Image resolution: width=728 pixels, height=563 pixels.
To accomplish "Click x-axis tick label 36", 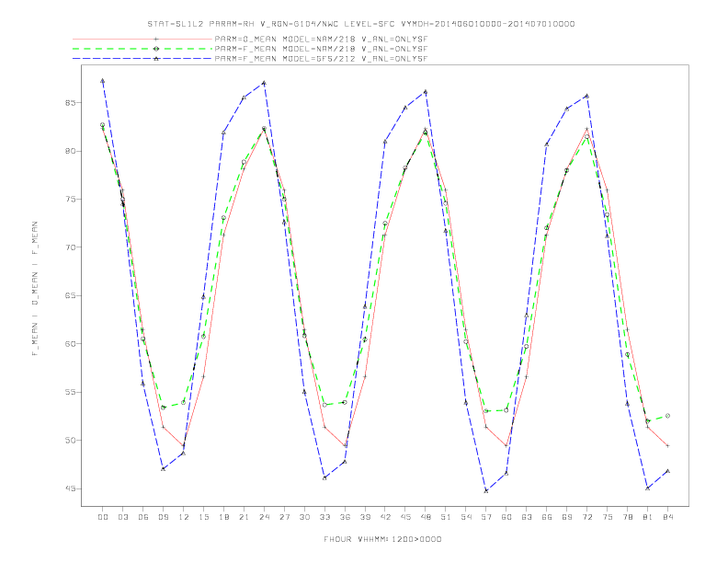I will pyautogui.click(x=345, y=517).
